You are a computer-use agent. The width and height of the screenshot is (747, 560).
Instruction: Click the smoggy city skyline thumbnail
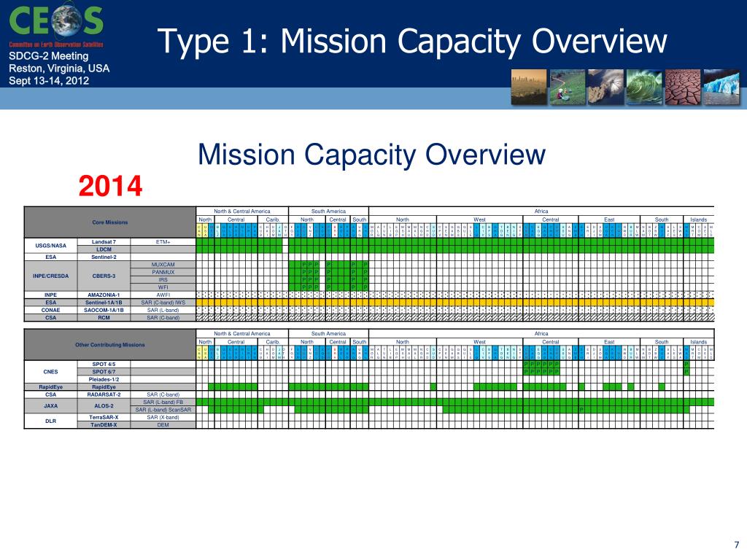pos(529,87)
